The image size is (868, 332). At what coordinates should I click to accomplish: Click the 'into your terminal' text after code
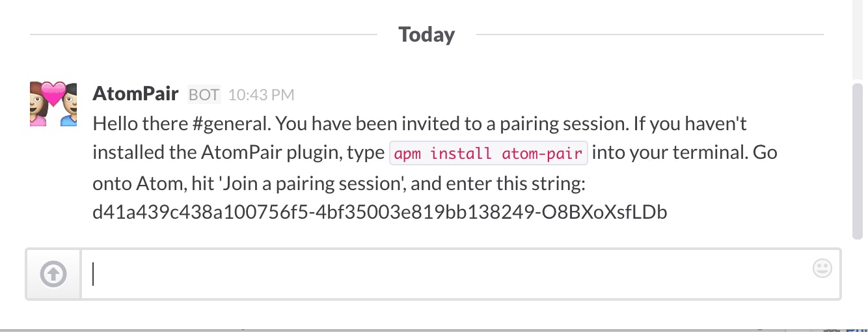[668, 154]
